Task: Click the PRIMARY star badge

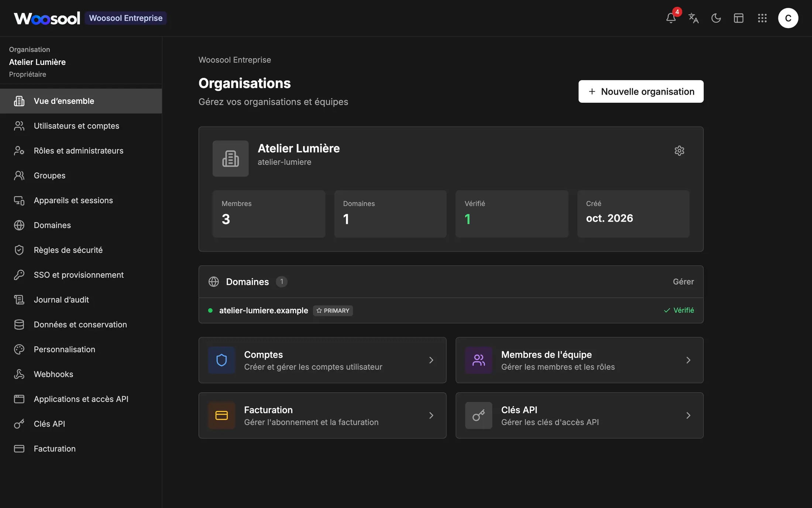Action: 333,311
